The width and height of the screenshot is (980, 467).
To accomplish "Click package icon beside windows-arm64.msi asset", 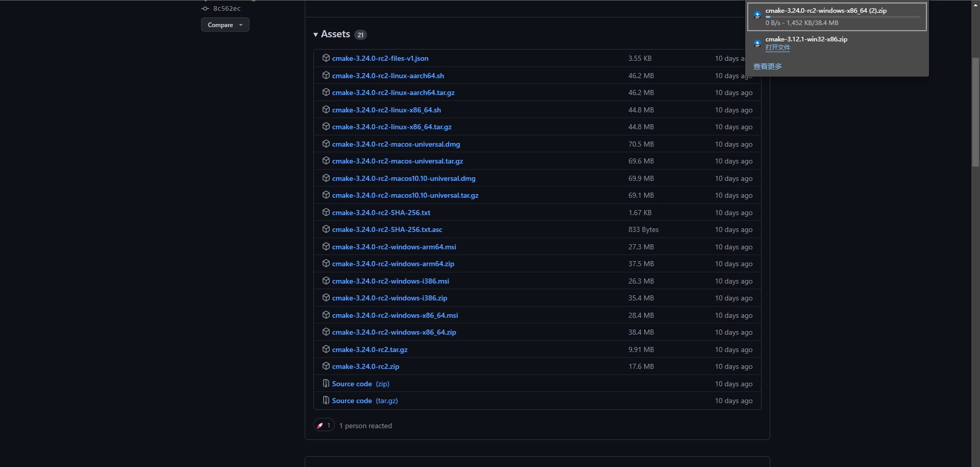I will (326, 246).
